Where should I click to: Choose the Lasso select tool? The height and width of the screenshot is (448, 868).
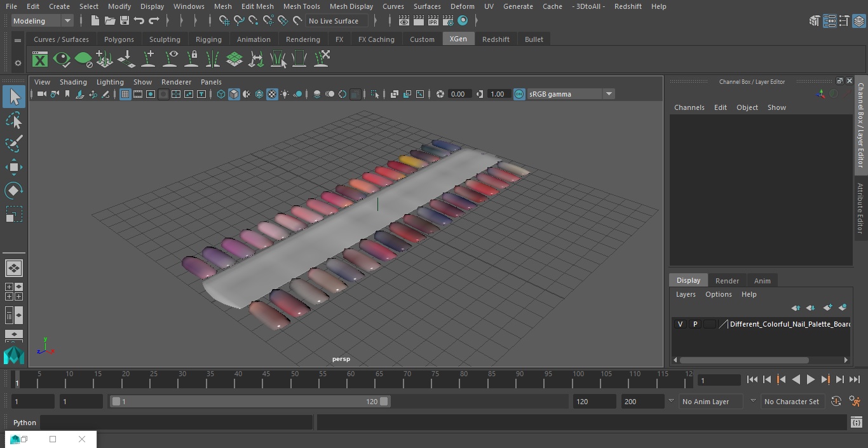[x=14, y=121]
